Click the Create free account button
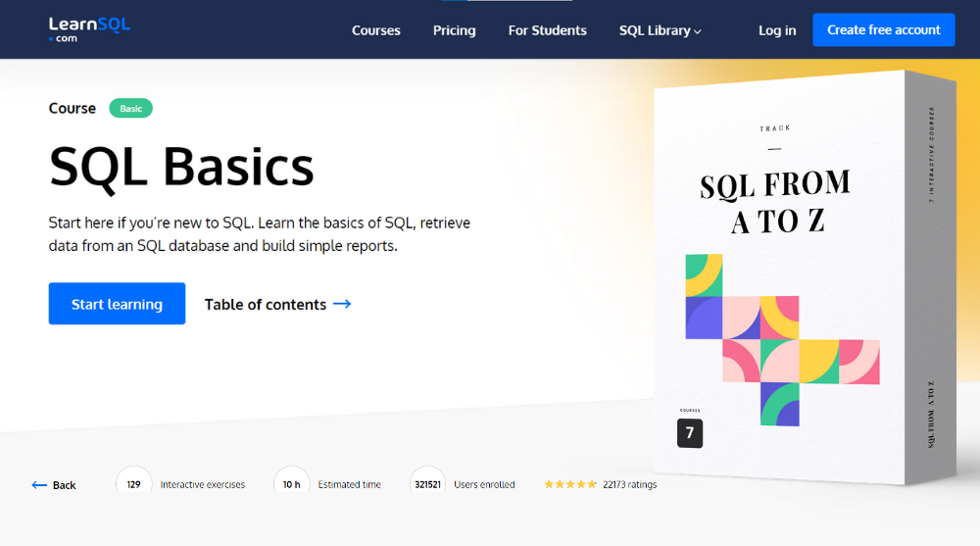980x546 pixels. click(x=883, y=29)
